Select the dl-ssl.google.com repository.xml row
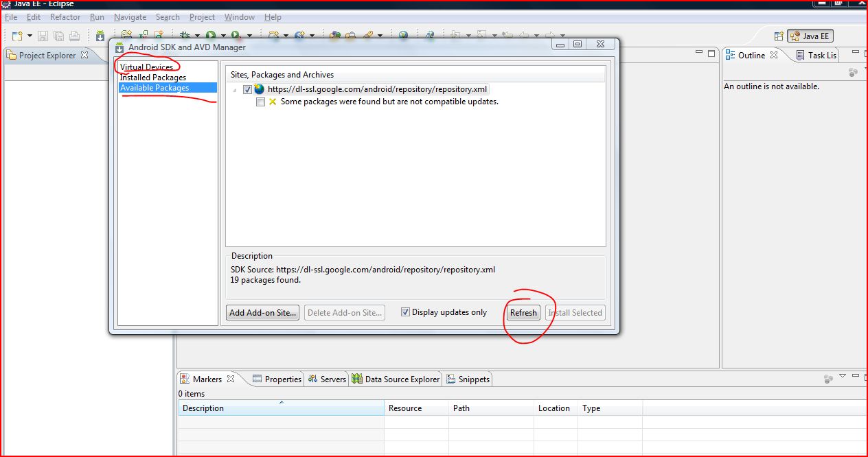Viewport: 868px width, 457px height. click(x=378, y=89)
